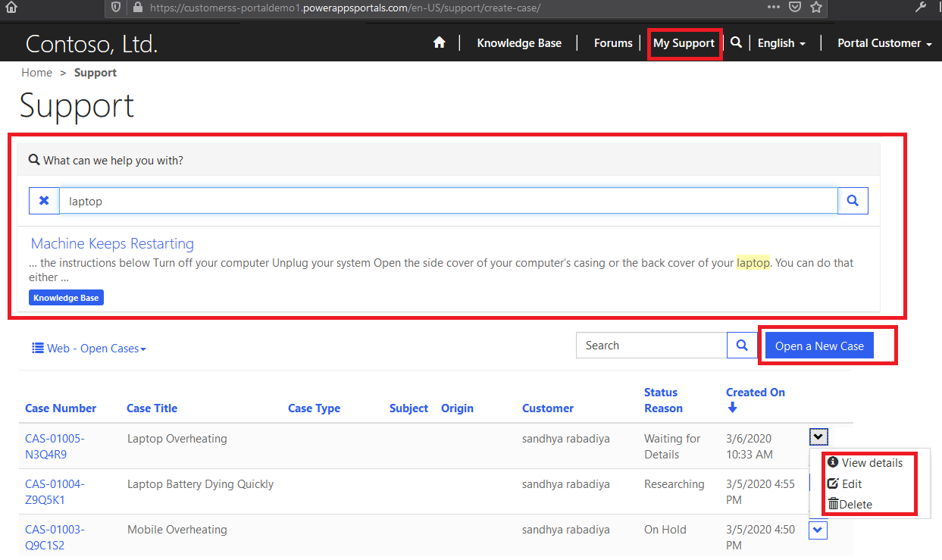Click the Home icon in navbar
Screen dimensions: 942x560
point(439,43)
